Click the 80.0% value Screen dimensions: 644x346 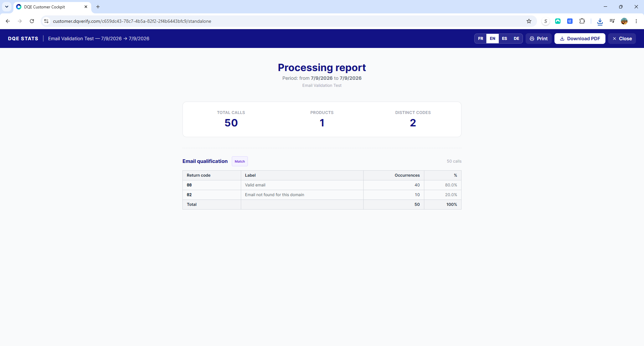[x=451, y=185]
